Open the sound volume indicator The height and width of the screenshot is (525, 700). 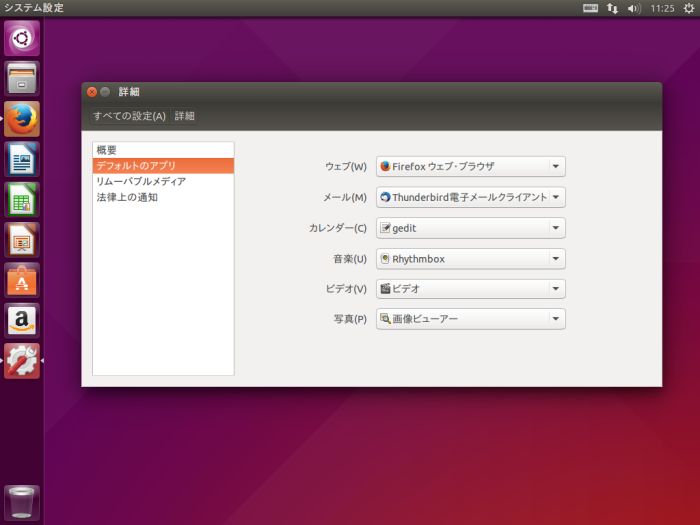click(x=633, y=8)
